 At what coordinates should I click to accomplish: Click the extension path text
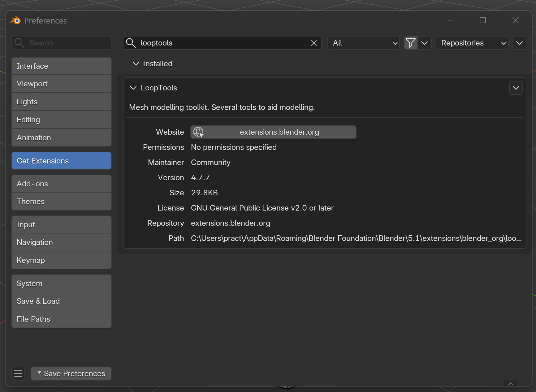(356, 238)
